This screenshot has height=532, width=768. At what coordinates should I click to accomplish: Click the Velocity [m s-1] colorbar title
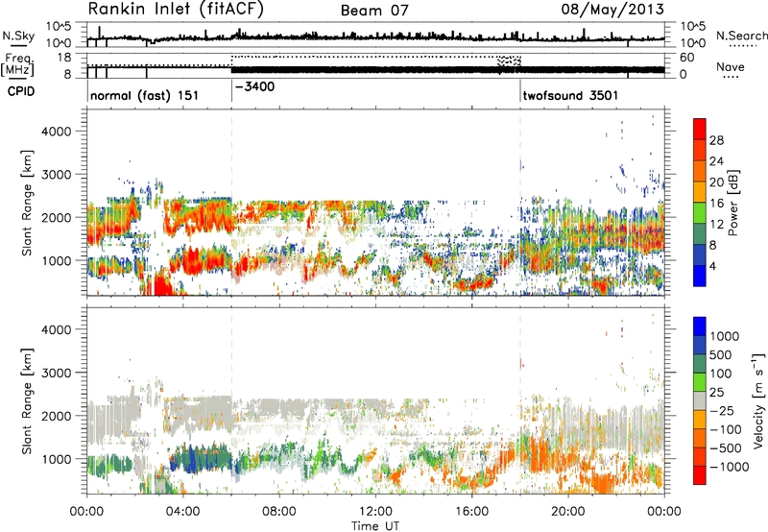click(758, 400)
